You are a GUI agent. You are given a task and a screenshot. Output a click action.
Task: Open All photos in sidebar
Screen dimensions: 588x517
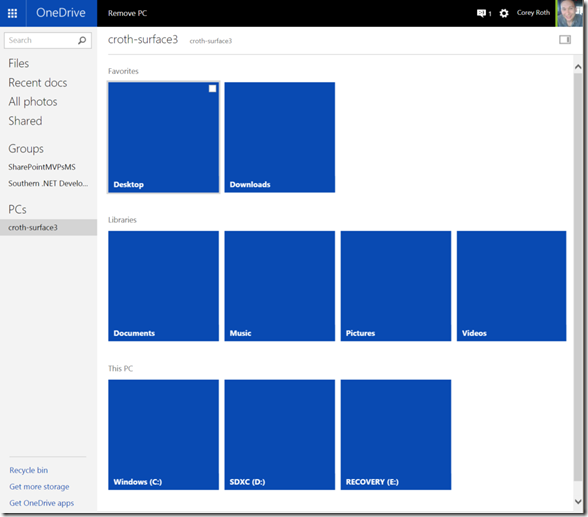pos(33,102)
